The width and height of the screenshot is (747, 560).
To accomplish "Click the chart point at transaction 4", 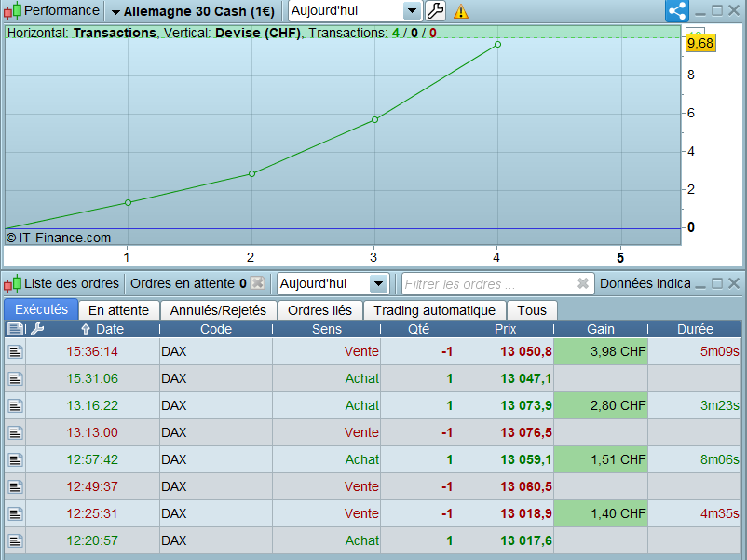I will coord(497,45).
